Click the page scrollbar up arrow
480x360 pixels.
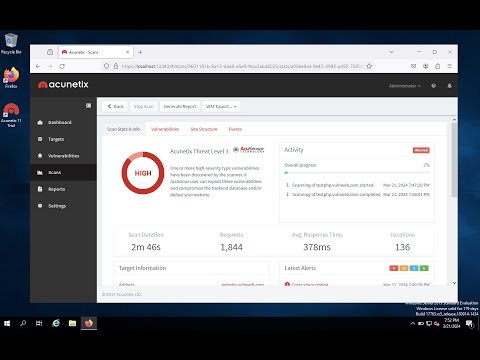pos(454,119)
